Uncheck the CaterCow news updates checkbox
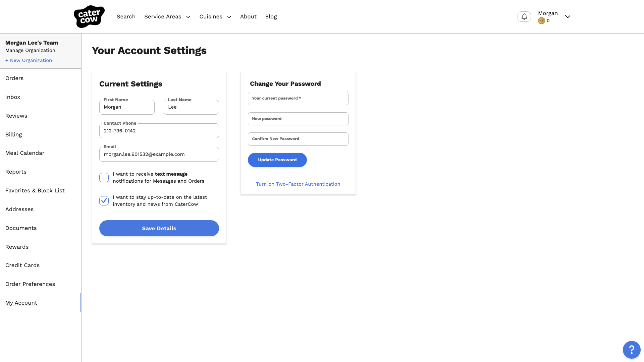 tap(104, 201)
